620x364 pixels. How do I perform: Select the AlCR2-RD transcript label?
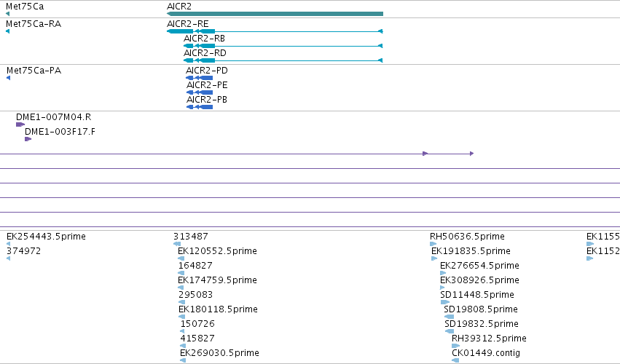(x=205, y=53)
